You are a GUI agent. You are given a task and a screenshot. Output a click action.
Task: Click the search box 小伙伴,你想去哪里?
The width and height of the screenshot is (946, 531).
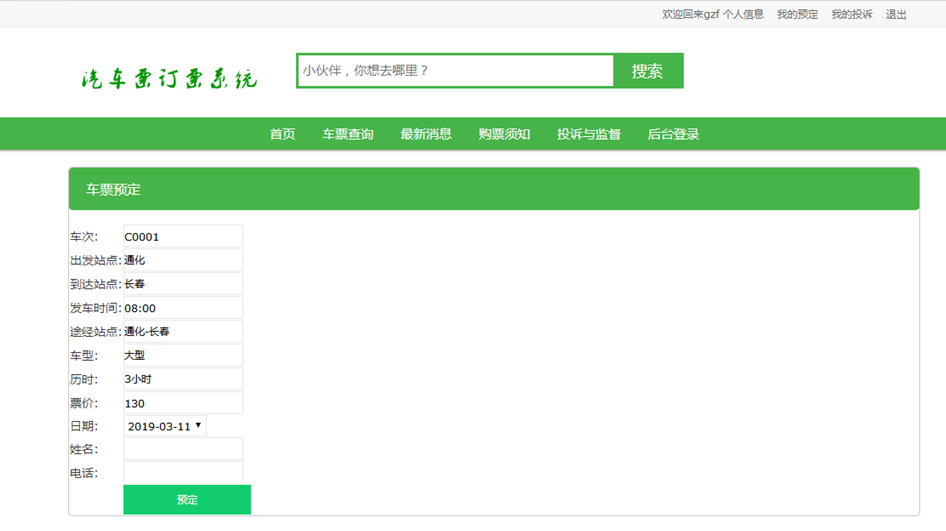(456, 71)
